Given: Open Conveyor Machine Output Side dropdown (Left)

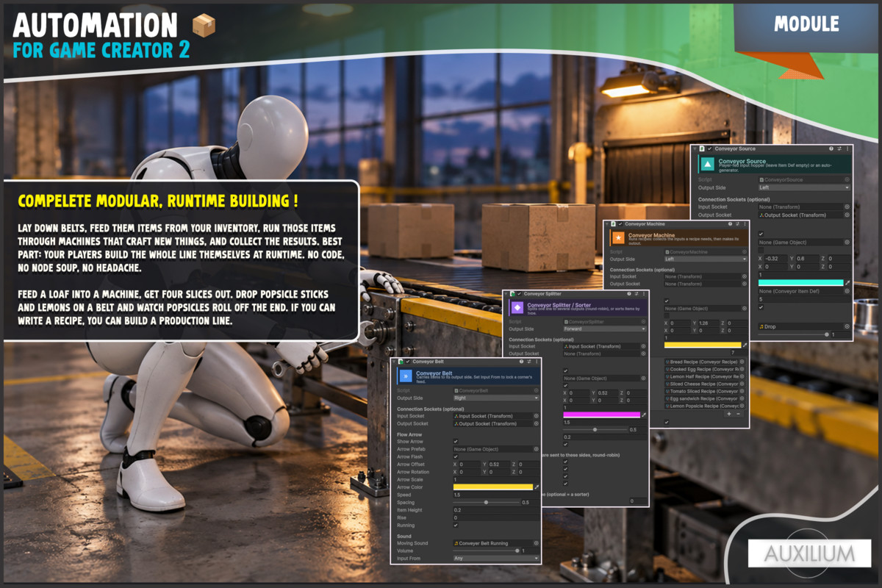Looking at the screenshot, I should [706, 259].
